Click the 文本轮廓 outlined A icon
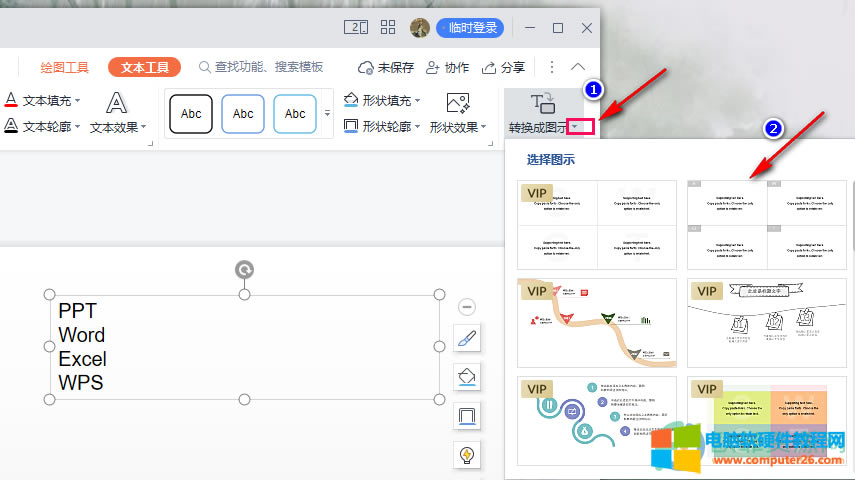Image resolution: width=855 pixels, height=480 pixels. (x=11, y=126)
